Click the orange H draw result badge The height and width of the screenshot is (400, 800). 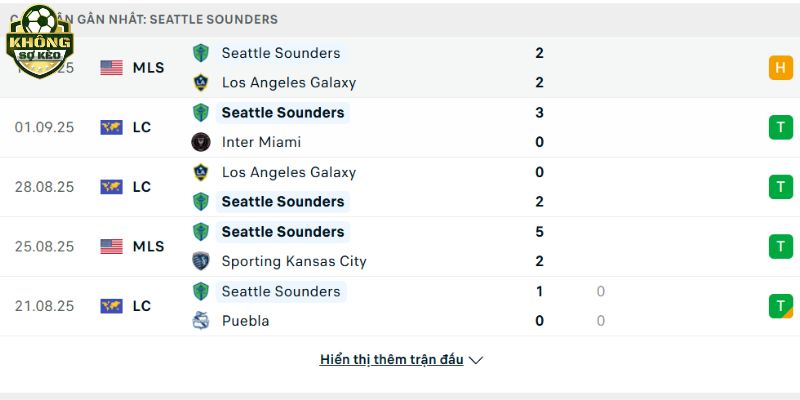click(x=781, y=68)
